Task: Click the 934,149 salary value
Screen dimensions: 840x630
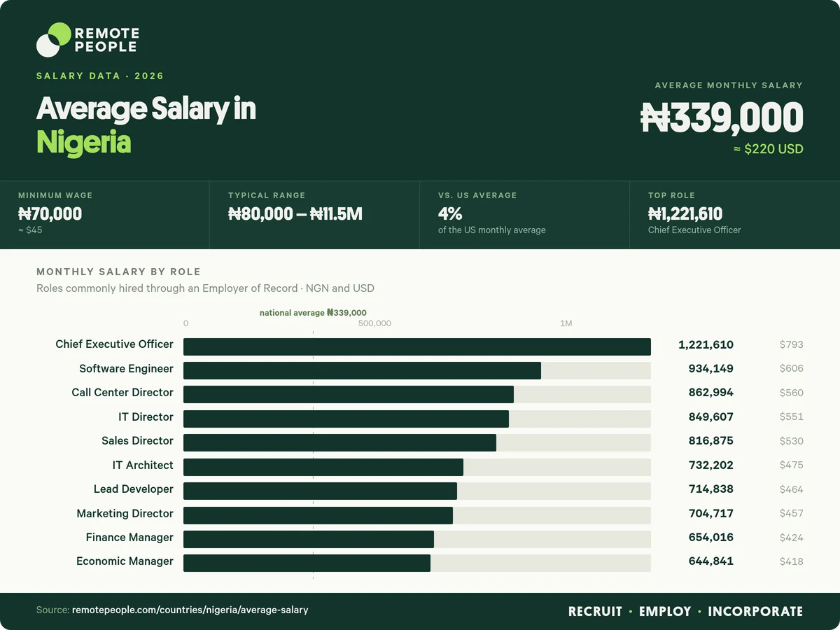Action: click(x=711, y=369)
